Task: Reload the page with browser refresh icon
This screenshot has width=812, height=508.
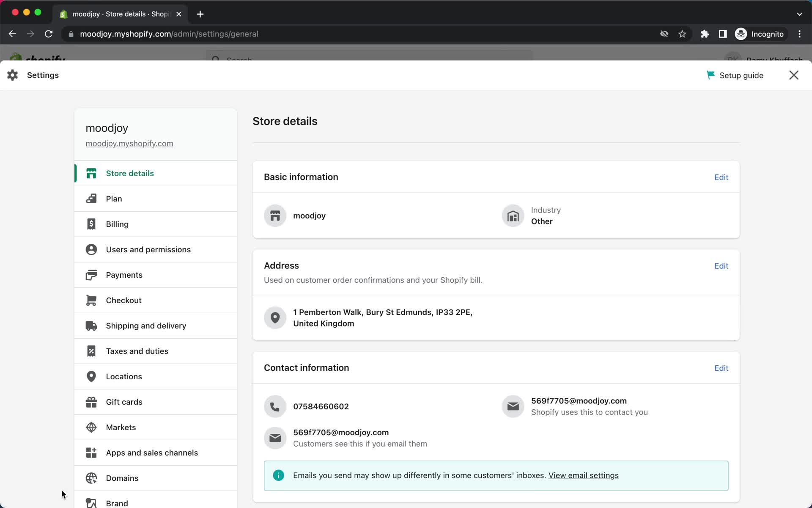Action: pyautogui.click(x=49, y=34)
